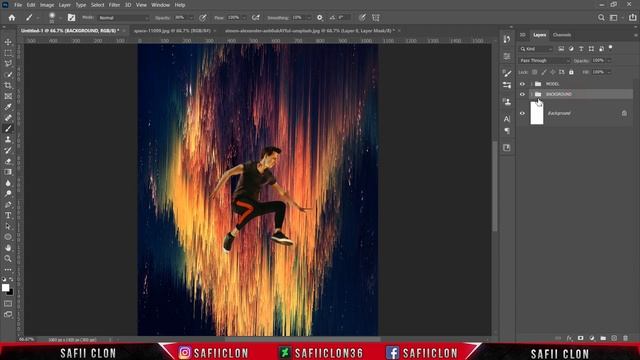Open the brush preset picker dropdown
The width and height of the screenshot is (640, 360).
click(60, 18)
